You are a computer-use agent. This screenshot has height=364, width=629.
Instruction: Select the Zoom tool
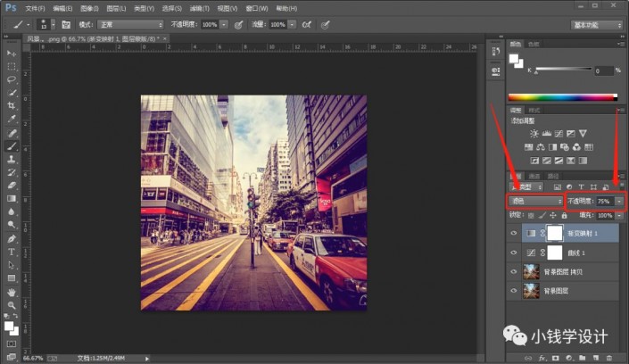point(12,305)
